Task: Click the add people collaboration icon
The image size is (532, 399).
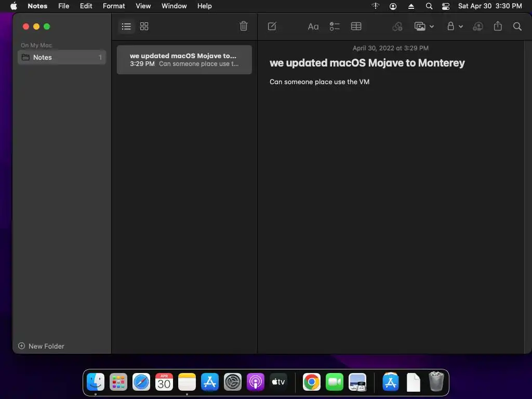Action: coord(478,26)
